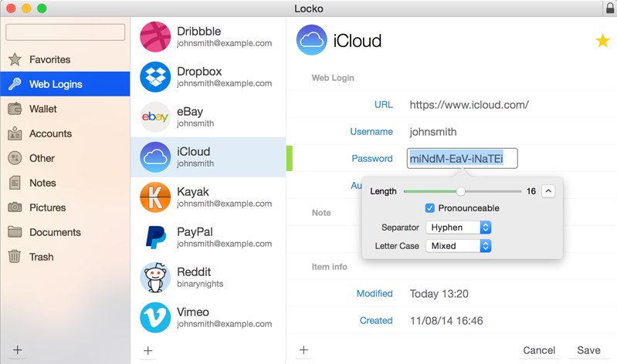Open the Letter Case dropdown set to Mixed

[459, 246]
